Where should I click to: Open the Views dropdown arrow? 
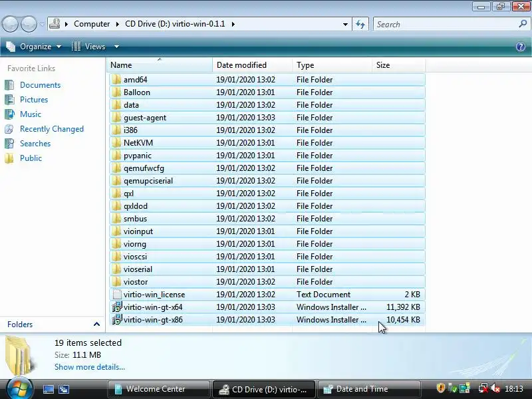(116, 47)
